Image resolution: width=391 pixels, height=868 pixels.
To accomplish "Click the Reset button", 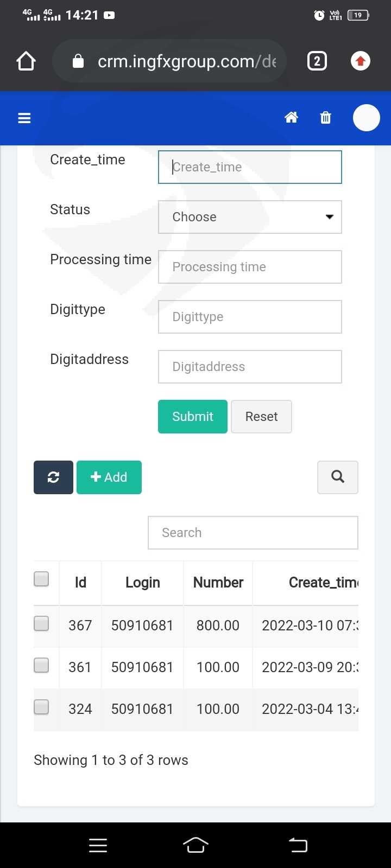I will pos(261,417).
